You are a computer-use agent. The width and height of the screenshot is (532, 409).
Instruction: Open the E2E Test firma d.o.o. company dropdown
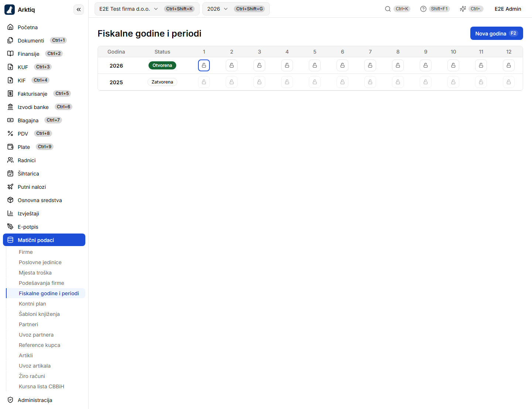[x=147, y=9]
